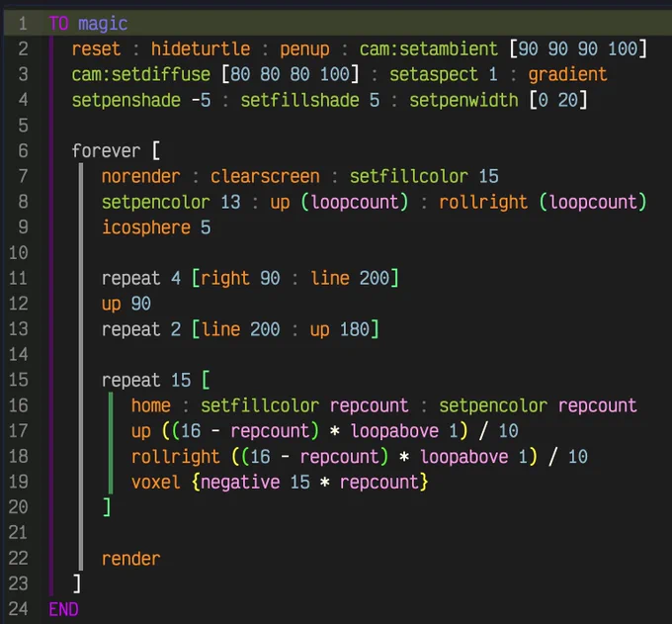
Task: Click 'repeat 2' on line 13
Action: point(141,330)
